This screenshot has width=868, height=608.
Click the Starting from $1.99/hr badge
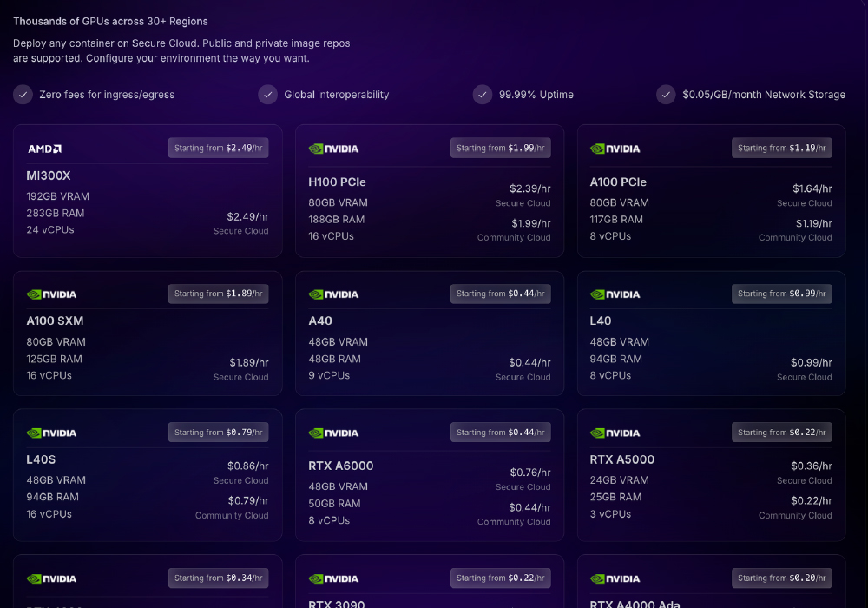pos(500,148)
